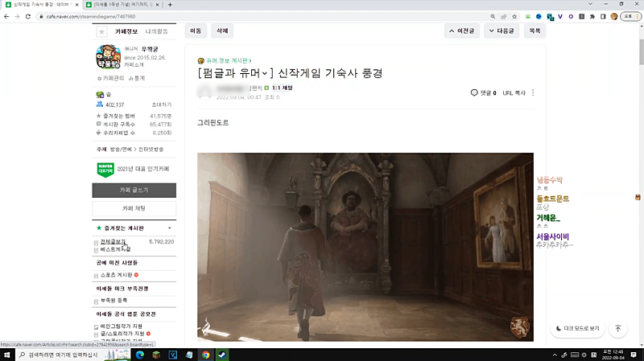644x361 pixels.
Task: Reload the page with refresh icon
Action: 28,16
